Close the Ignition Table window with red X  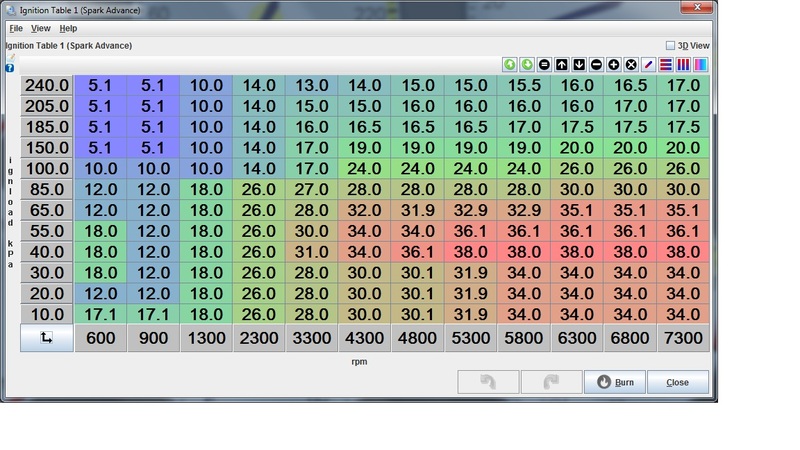click(x=697, y=7)
